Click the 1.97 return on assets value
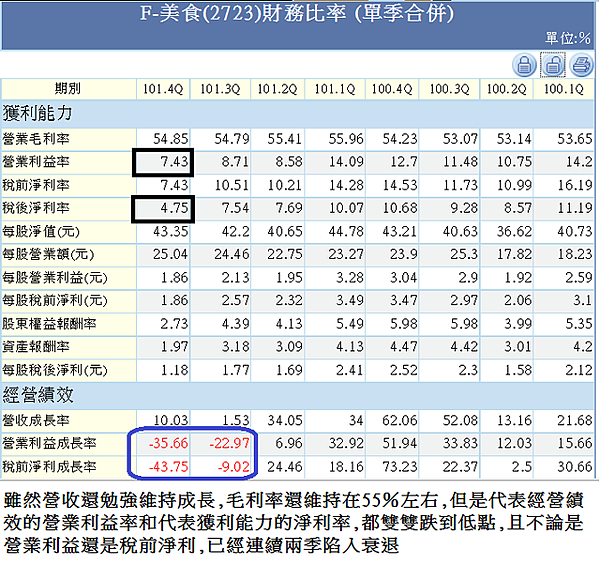This screenshot has width=600, height=564. [174, 347]
